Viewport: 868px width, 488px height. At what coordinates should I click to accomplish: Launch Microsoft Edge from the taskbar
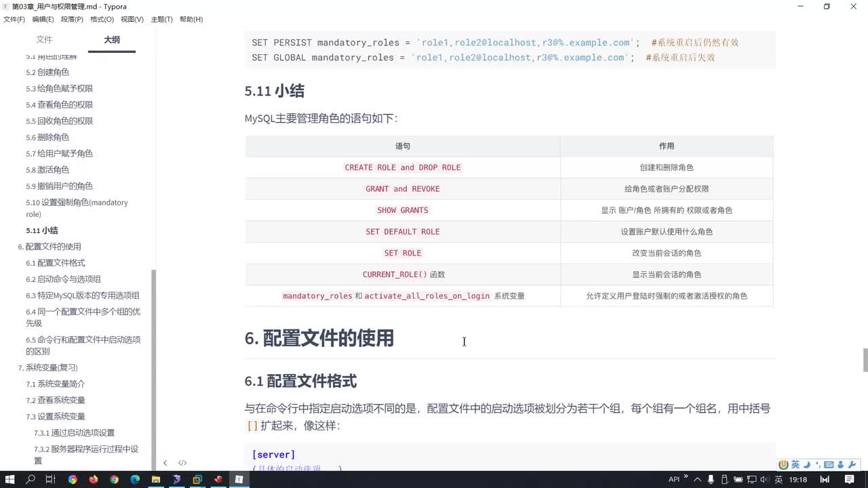135,479
